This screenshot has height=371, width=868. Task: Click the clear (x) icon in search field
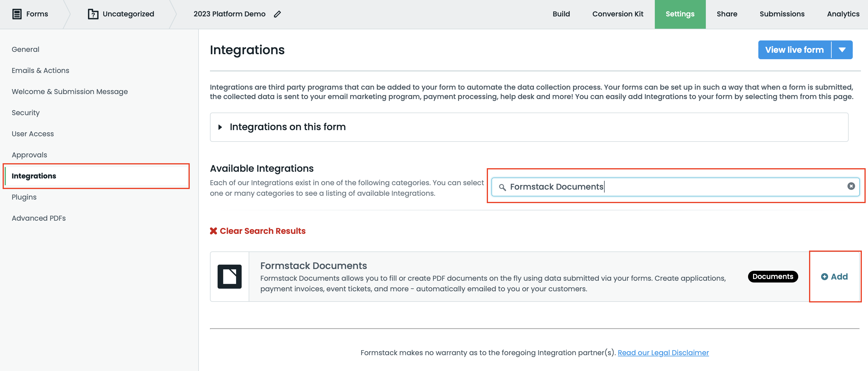click(x=851, y=186)
